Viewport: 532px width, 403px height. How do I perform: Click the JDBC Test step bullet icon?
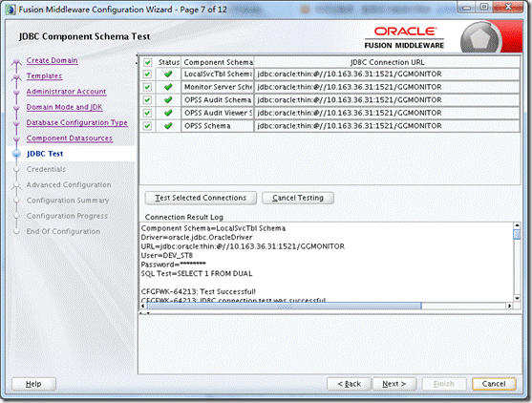coord(16,154)
